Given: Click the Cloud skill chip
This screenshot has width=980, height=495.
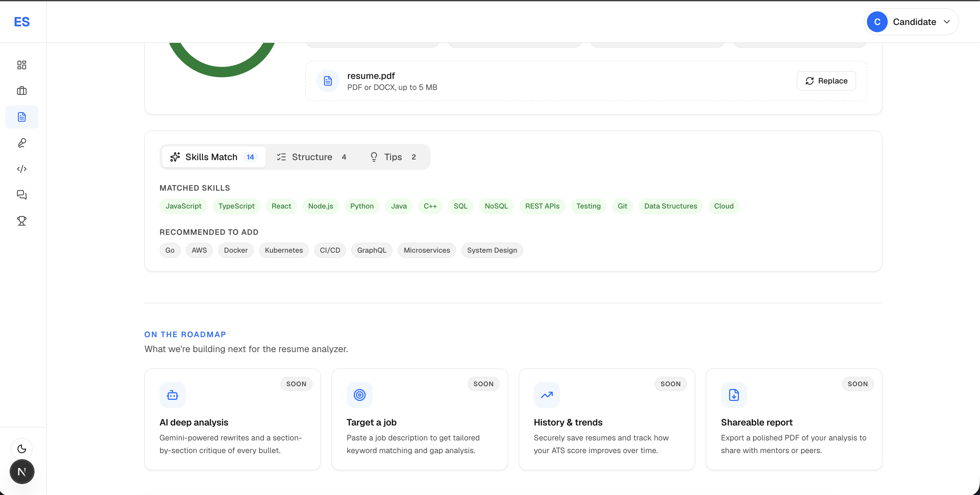Looking at the screenshot, I should (724, 206).
